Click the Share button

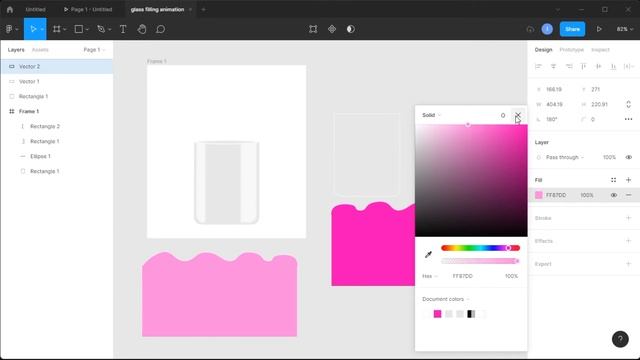tap(572, 29)
